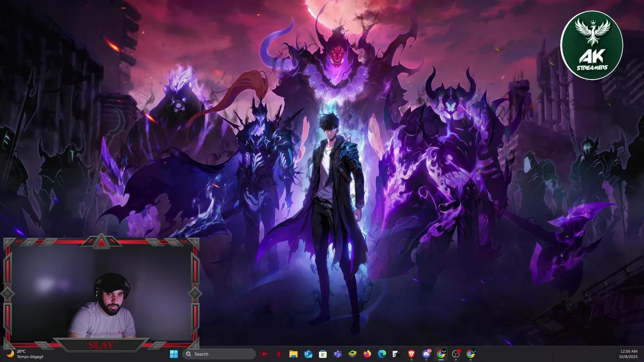This screenshot has width=644, height=362.
Task: Open Microsoft Store from the taskbar
Action: (323, 354)
